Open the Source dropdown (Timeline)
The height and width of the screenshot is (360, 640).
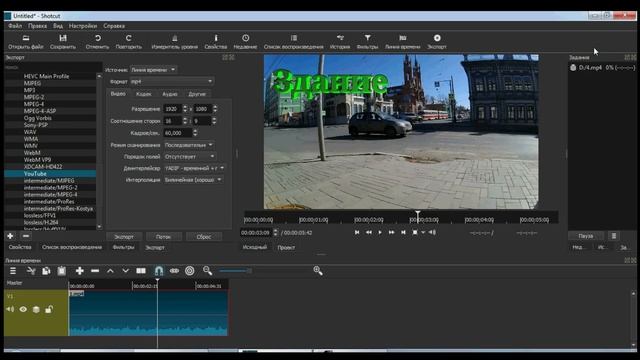(x=153, y=70)
